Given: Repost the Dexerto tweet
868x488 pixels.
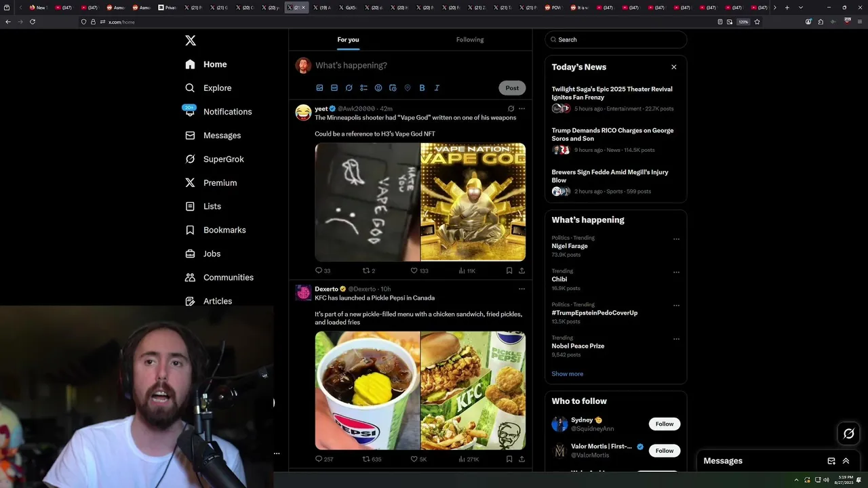Looking at the screenshot, I should pyautogui.click(x=372, y=459).
